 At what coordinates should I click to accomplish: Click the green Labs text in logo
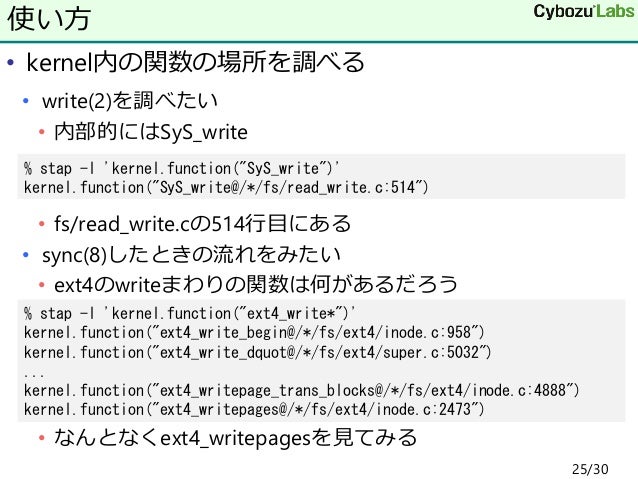point(615,11)
